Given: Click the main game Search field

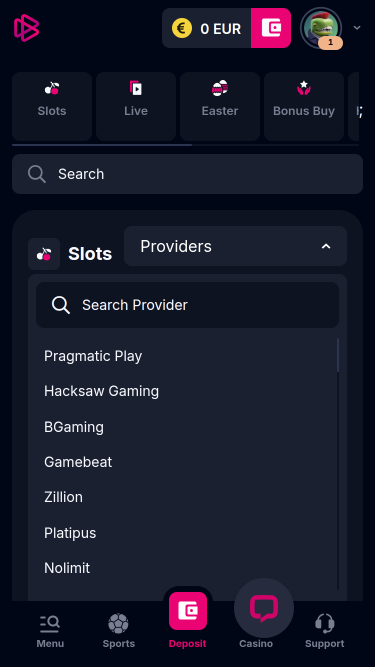Looking at the screenshot, I should [188, 174].
